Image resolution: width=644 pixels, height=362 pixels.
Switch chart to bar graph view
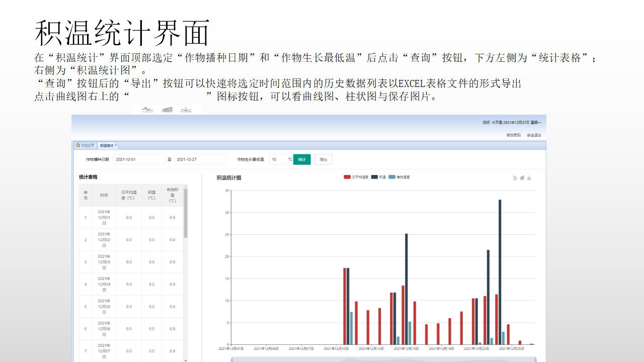[522, 177]
